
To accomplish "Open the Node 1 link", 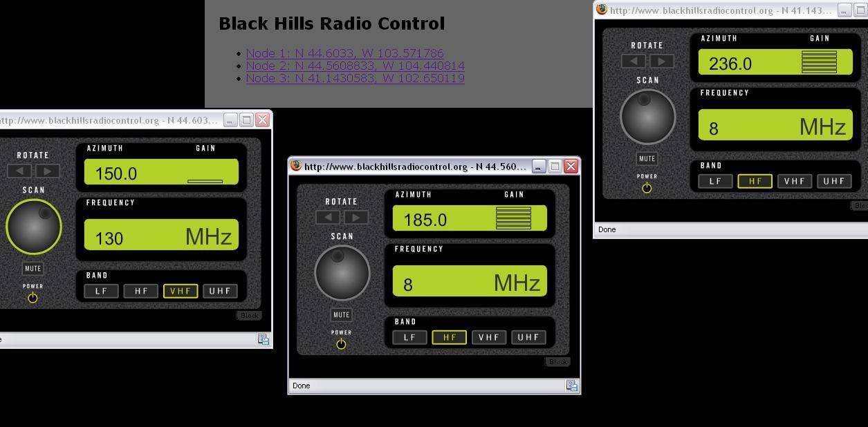I will point(344,53).
